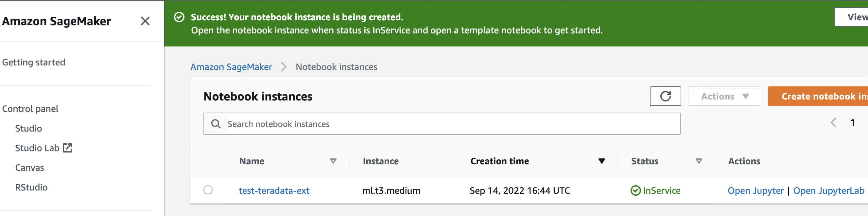Click the success checkmark icon in banner
This screenshot has height=216, width=868.
point(179,16)
